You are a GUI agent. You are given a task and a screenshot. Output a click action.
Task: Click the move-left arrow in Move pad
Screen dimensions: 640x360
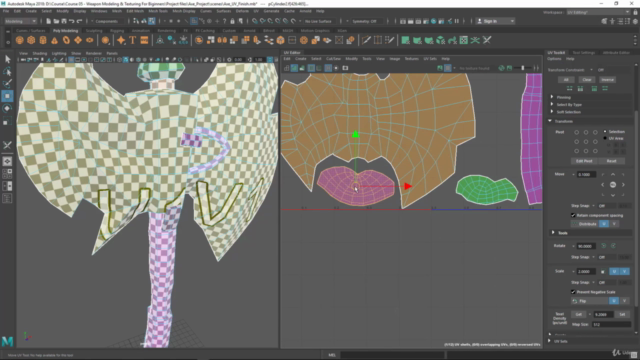click(602, 185)
